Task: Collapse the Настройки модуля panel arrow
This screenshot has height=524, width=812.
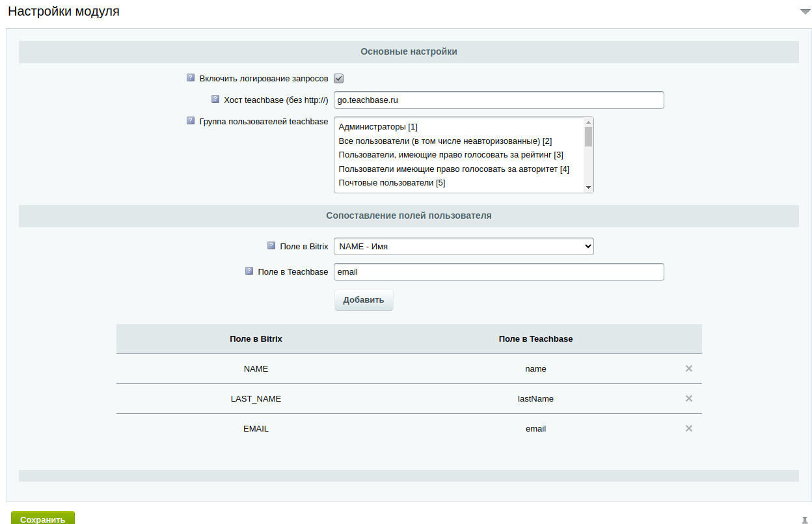Action: tap(804, 12)
